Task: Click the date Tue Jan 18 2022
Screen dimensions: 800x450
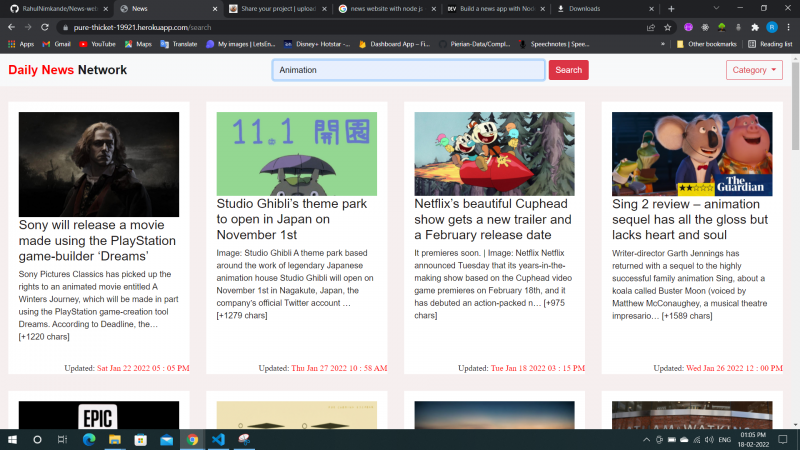Action: [538, 368]
